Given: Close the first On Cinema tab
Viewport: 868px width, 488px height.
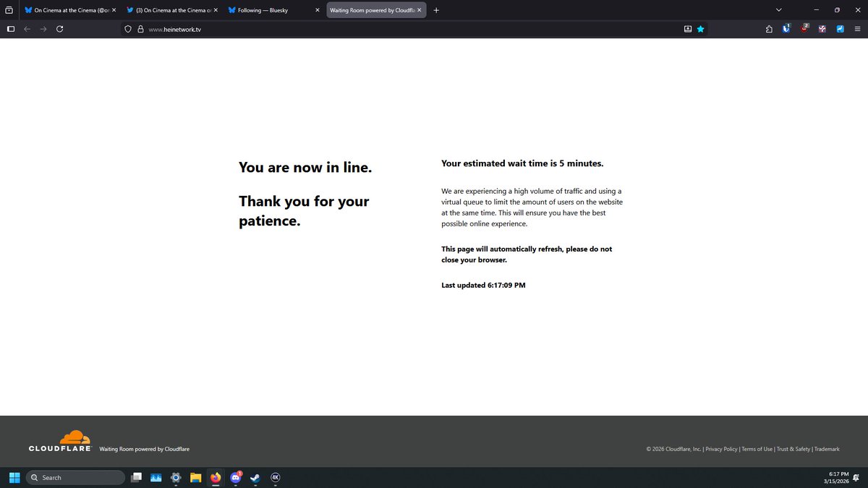Looking at the screenshot, I should [x=114, y=10].
